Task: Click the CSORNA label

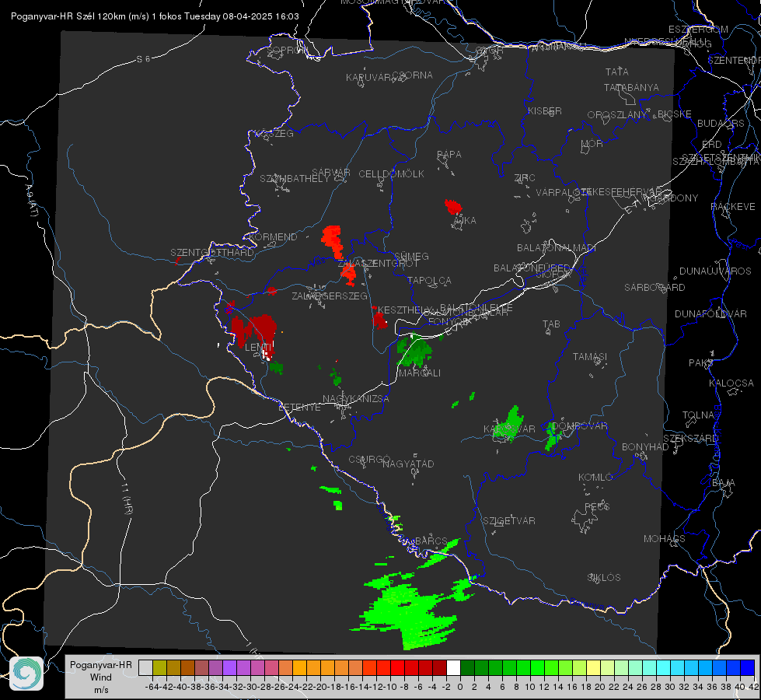Action: [413, 75]
